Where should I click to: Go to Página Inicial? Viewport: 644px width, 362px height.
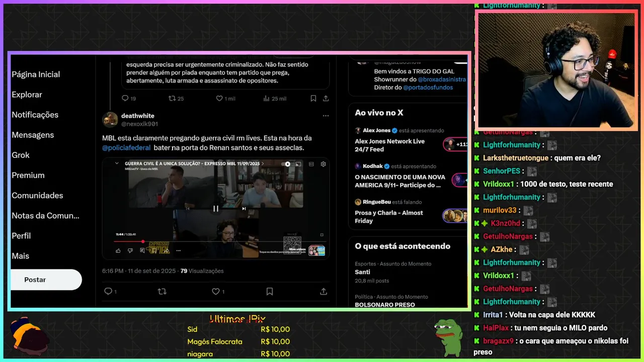[36, 74]
